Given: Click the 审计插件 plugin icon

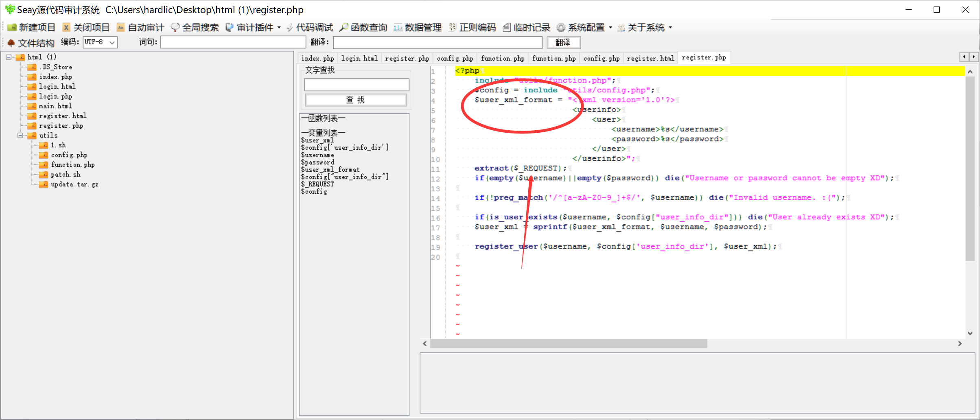Looking at the screenshot, I should point(230,28).
